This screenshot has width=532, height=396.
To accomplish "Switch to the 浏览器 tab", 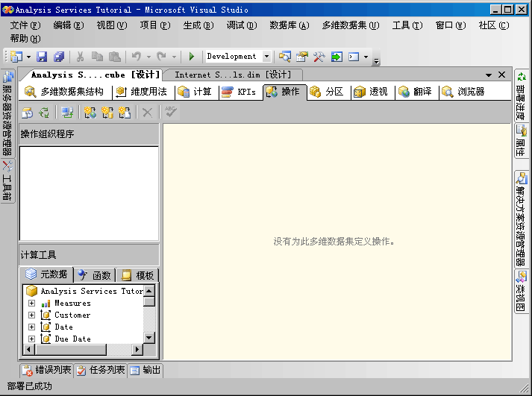I will (x=463, y=92).
